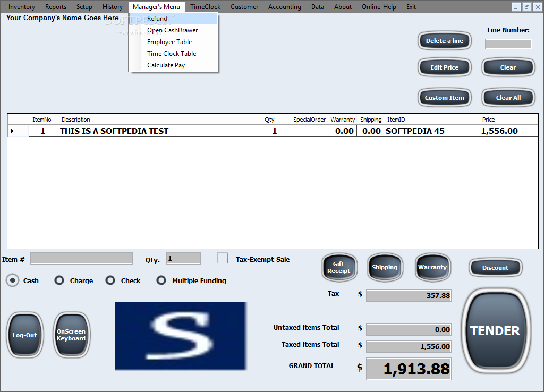Click the Discount button
Screen dimensions: 544x392
[495, 268]
